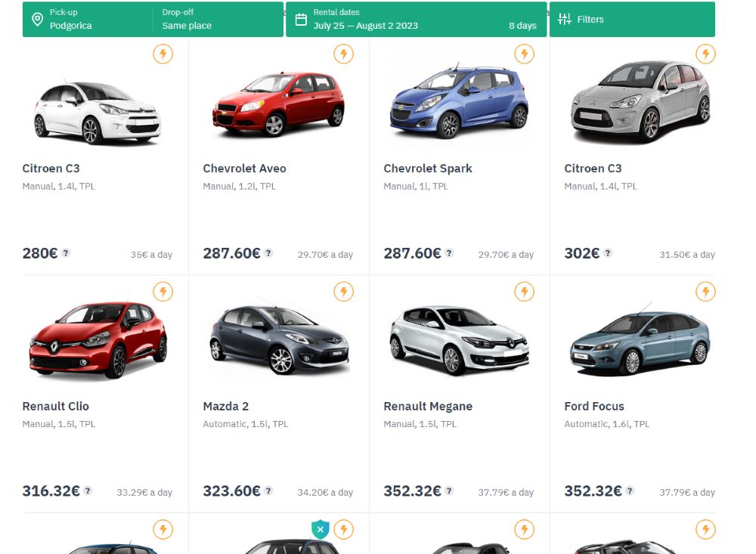756x554 pixels.
Task: Click the Mazda 2 car thumbnail image
Action: pyautogui.click(x=277, y=339)
